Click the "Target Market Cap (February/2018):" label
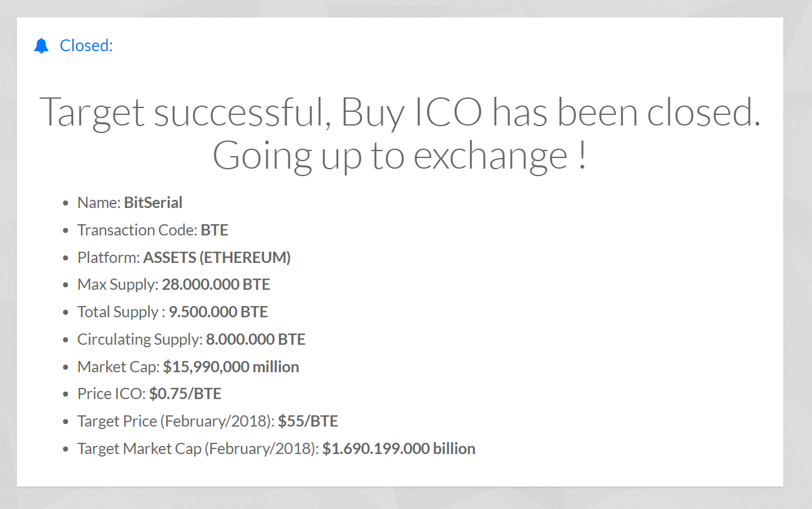Viewport: 812px width, 509px height. pyautogui.click(x=198, y=448)
